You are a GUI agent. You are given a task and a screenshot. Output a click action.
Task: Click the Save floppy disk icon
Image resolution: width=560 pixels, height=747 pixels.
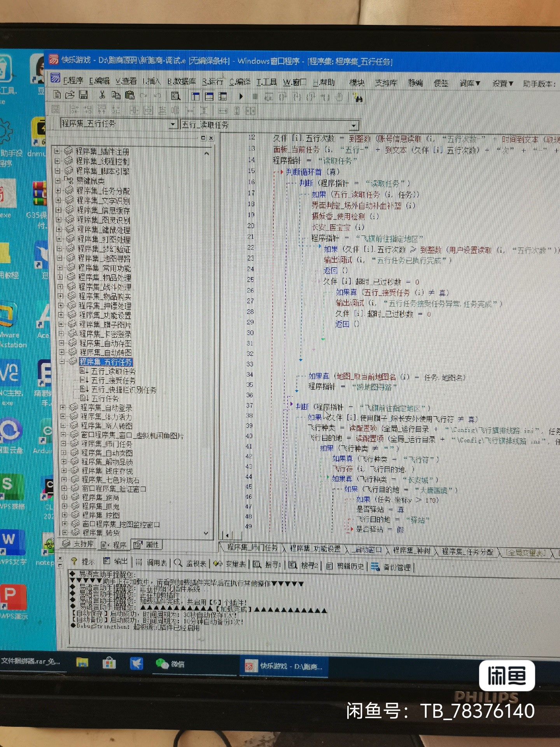pos(83,95)
